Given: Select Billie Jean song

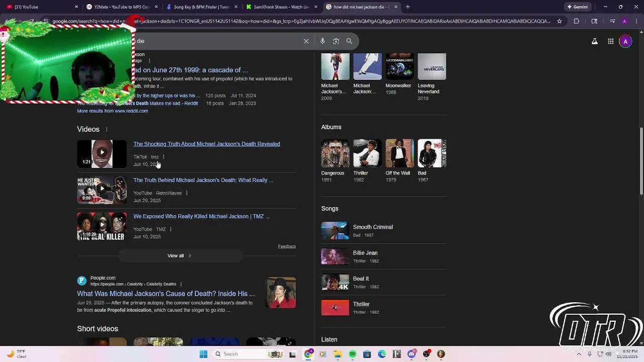Looking at the screenshot, I should pyautogui.click(x=383, y=256).
